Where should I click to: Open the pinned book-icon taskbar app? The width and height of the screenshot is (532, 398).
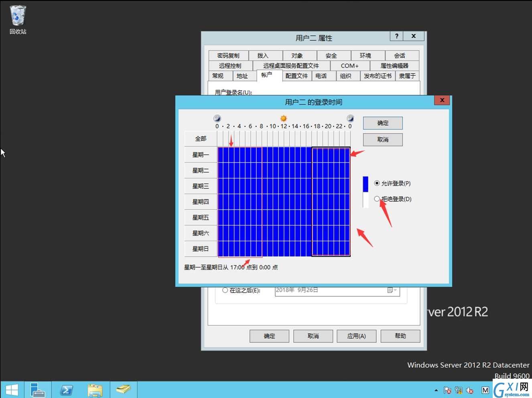(124, 390)
